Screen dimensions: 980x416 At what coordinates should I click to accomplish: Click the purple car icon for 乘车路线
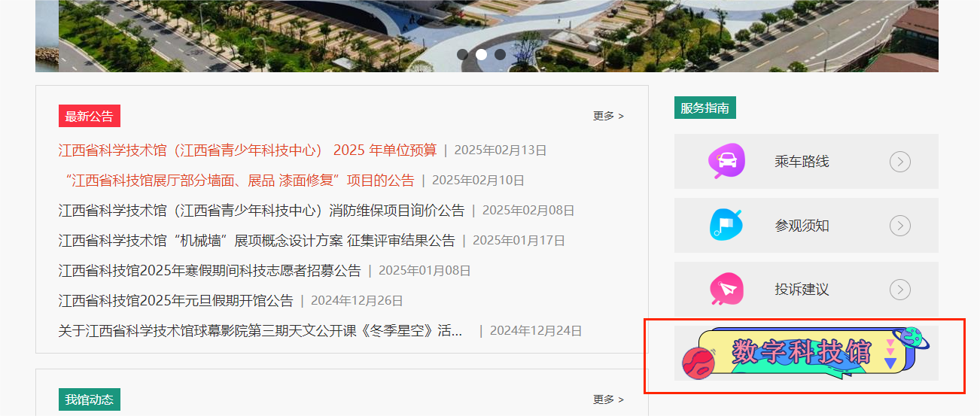tap(726, 161)
